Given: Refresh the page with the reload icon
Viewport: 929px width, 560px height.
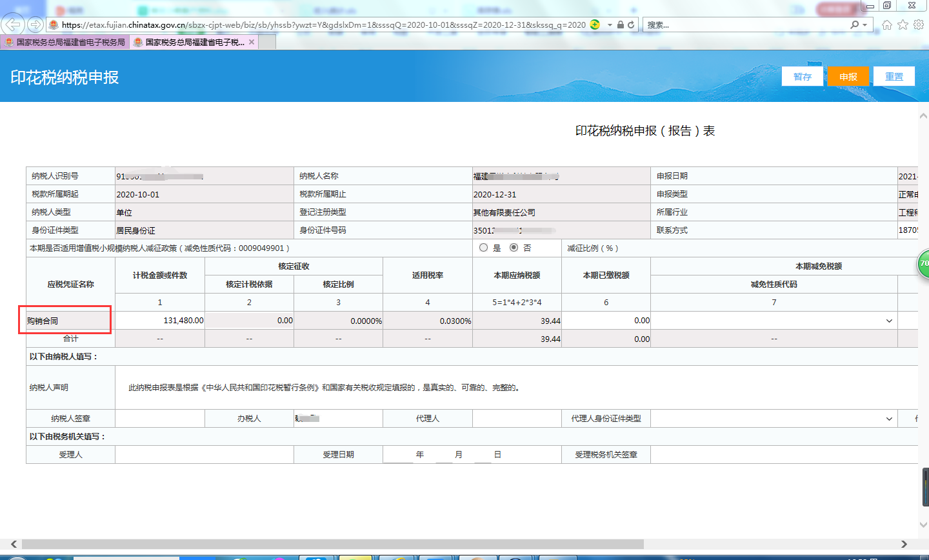Looking at the screenshot, I should (x=631, y=25).
